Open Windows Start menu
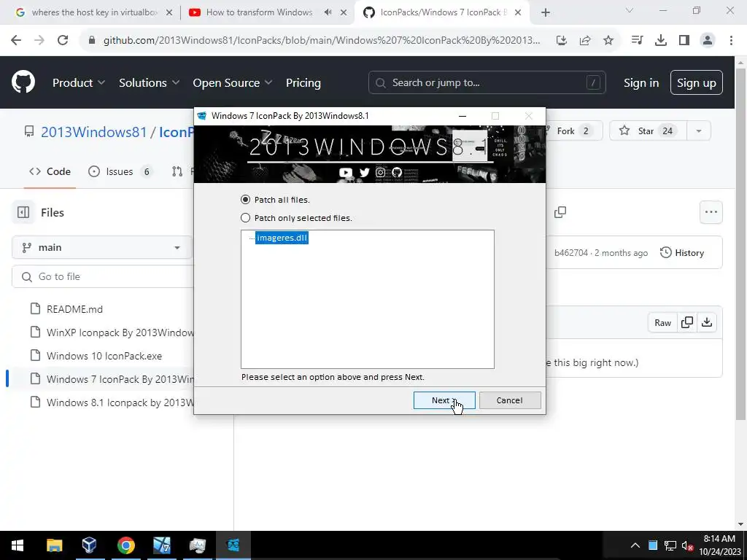This screenshot has width=747, height=560. pyautogui.click(x=18, y=545)
